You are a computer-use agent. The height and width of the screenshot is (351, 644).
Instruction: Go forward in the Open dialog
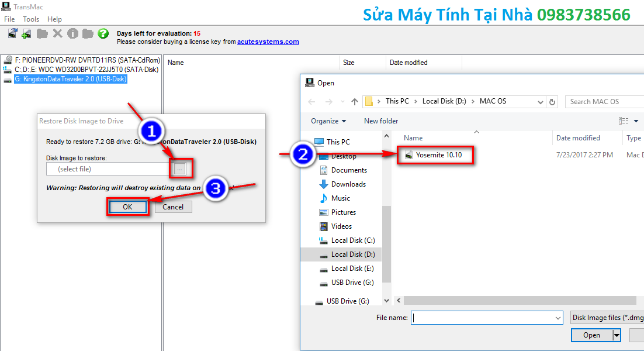(328, 102)
